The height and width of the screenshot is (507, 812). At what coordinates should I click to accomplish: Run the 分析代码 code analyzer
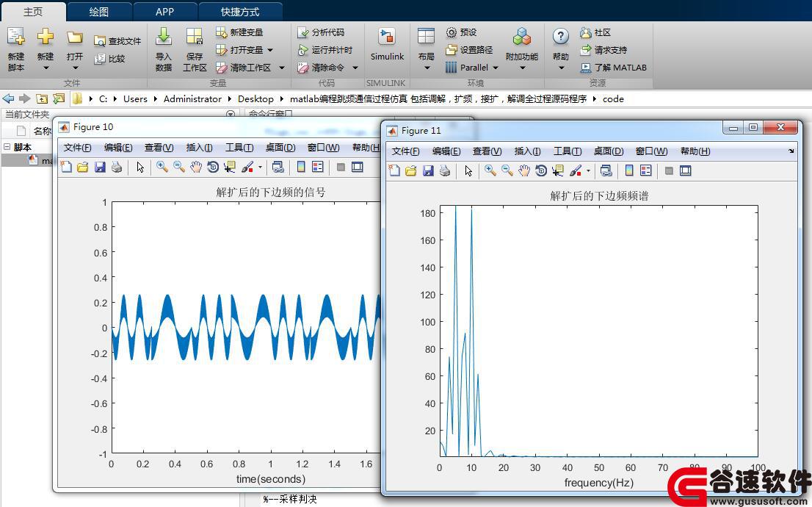pos(321,32)
